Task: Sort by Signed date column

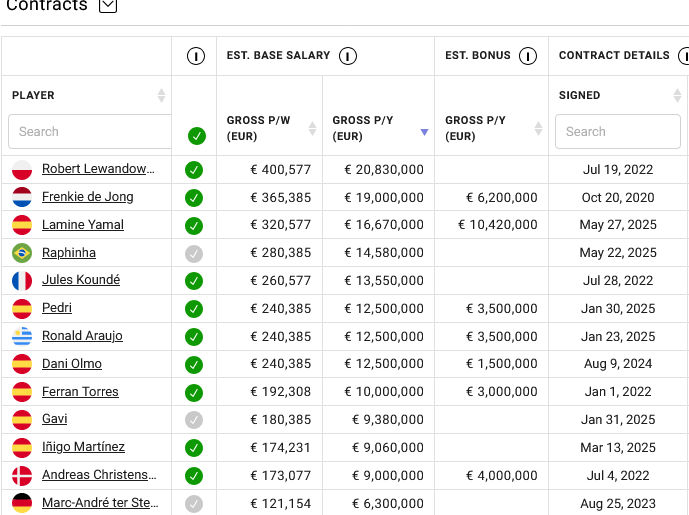Action: pos(677,95)
